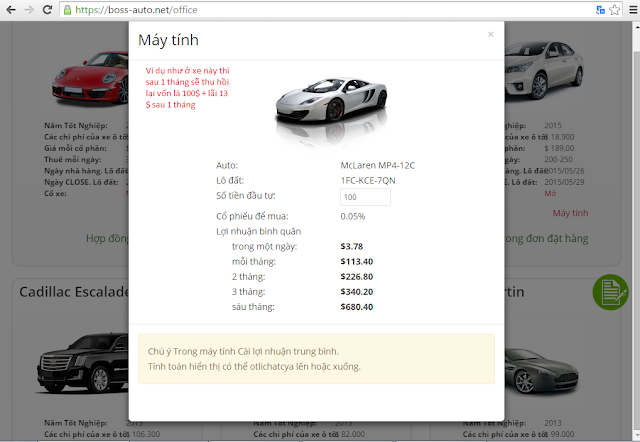Open the browser hamburger menu
The width and height of the screenshot is (640, 442).
633,10
